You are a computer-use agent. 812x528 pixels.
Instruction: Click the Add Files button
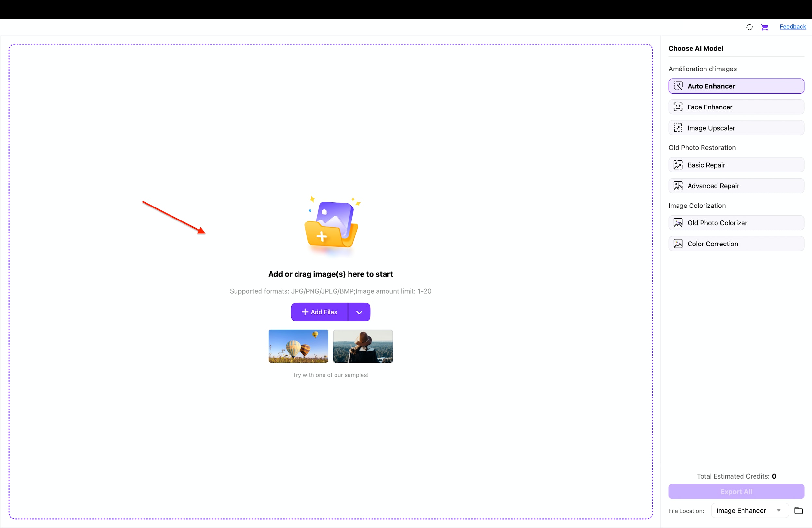tap(319, 312)
